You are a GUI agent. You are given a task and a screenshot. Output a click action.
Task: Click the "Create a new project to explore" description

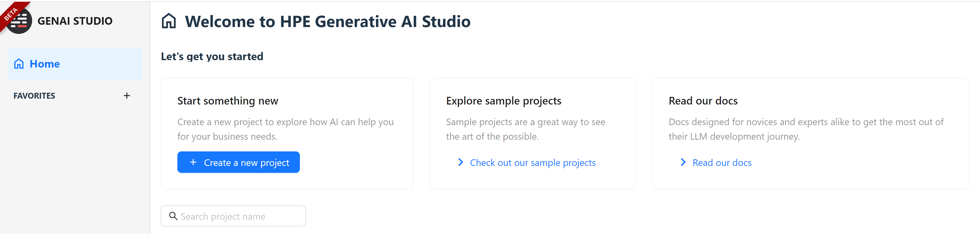point(285,129)
